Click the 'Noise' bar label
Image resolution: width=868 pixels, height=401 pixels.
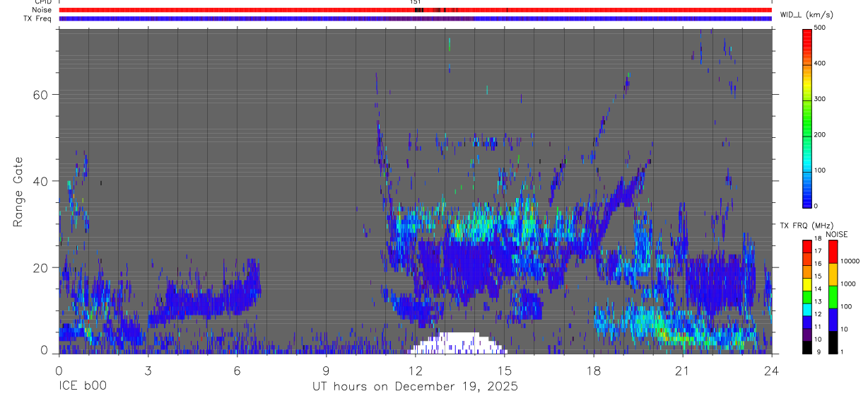point(42,10)
